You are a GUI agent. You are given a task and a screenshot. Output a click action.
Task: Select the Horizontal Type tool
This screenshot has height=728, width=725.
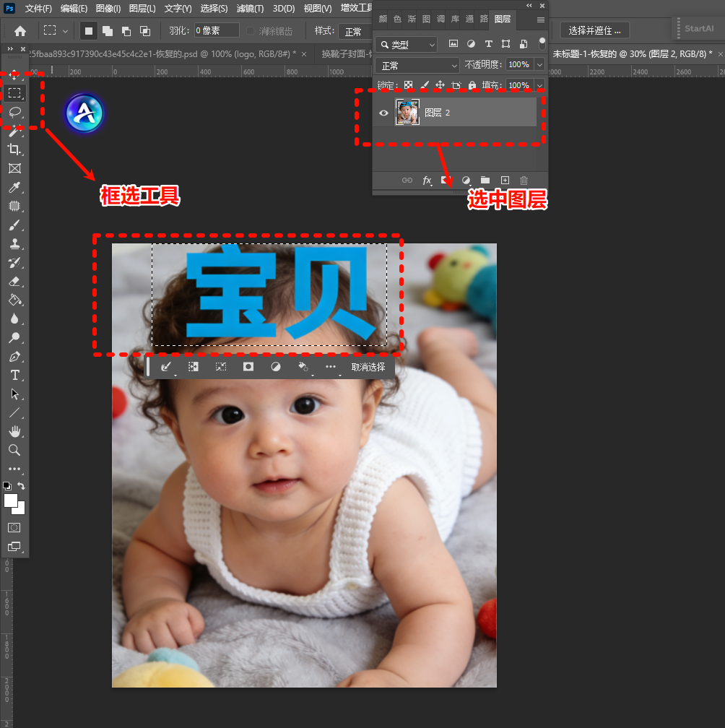pos(14,375)
